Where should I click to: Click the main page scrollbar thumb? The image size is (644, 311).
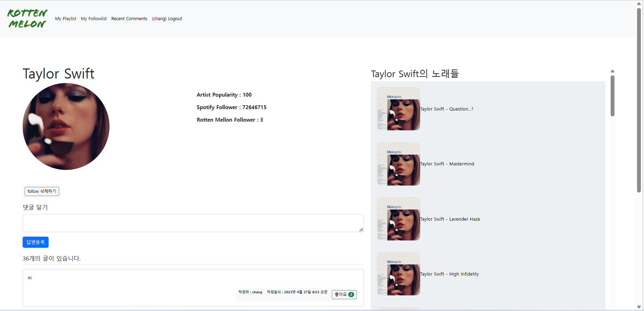pos(639,100)
